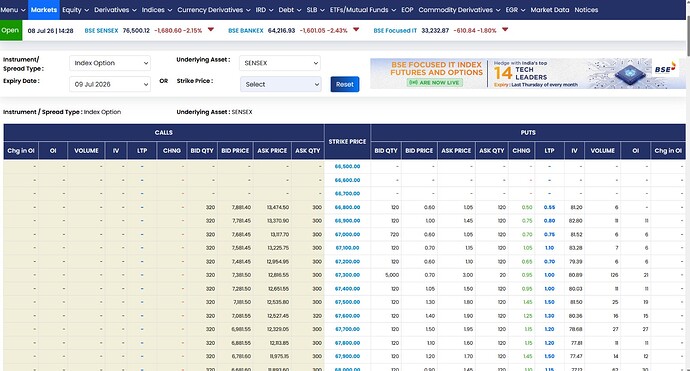Click call ask price 12,954.95

click(278, 262)
